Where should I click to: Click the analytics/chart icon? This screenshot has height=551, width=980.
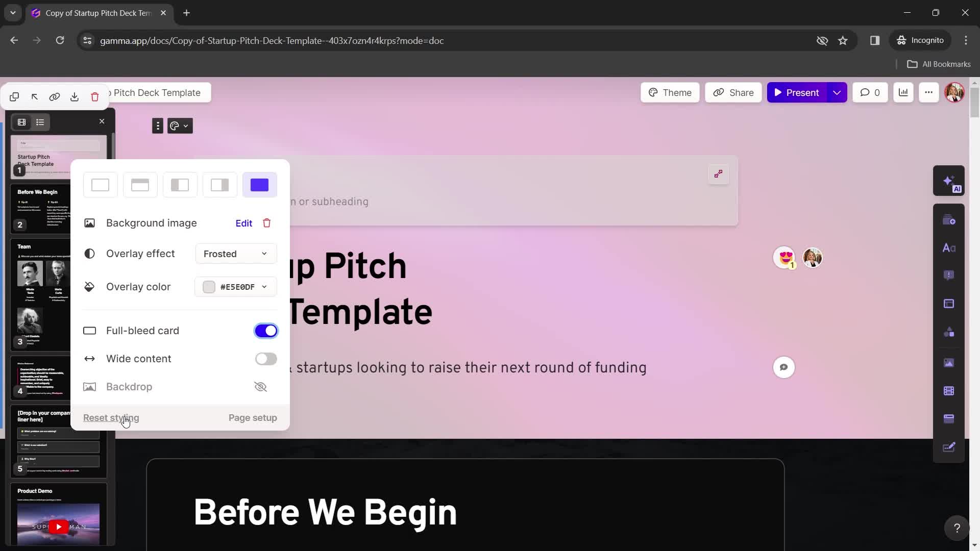click(904, 92)
